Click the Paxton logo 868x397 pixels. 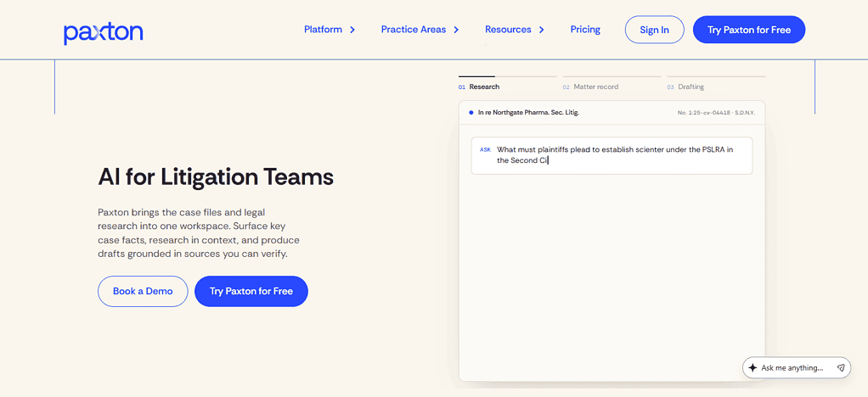(x=103, y=32)
